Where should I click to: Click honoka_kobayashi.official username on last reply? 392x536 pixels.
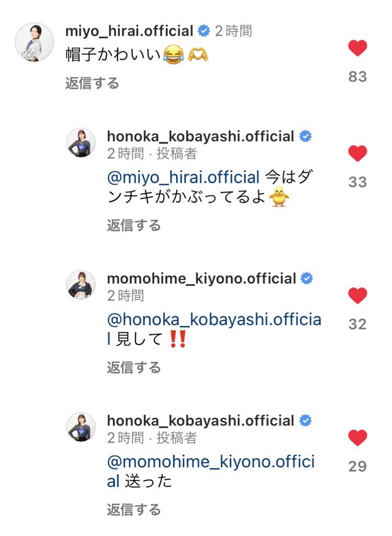200,421
